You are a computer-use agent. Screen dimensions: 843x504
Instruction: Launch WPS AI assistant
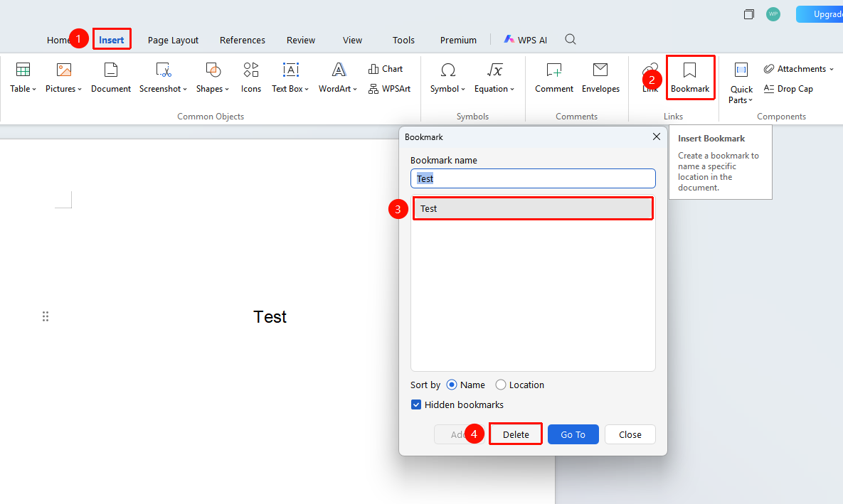click(x=525, y=40)
